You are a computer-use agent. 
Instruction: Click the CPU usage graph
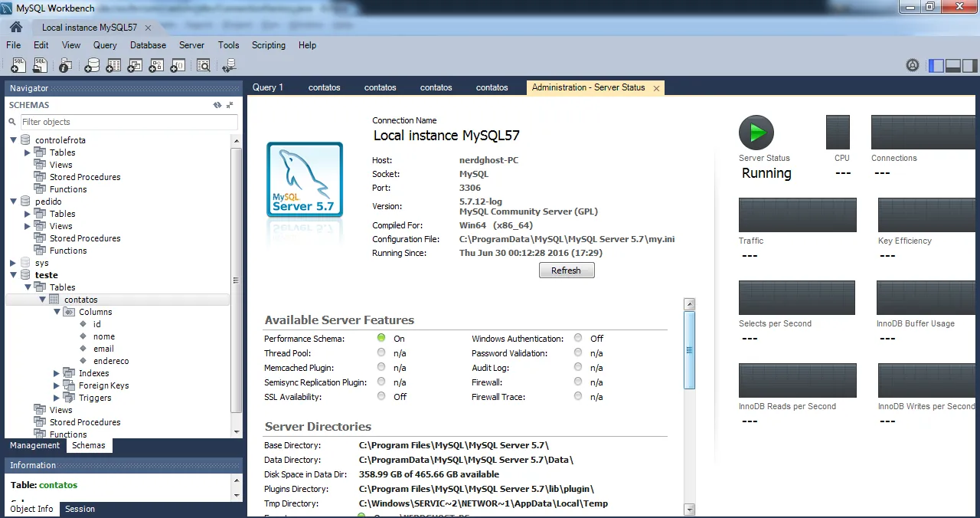(838, 132)
